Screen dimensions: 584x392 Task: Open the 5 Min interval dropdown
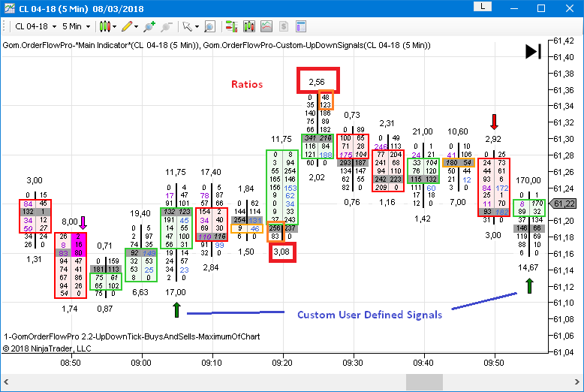tap(76, 26)
